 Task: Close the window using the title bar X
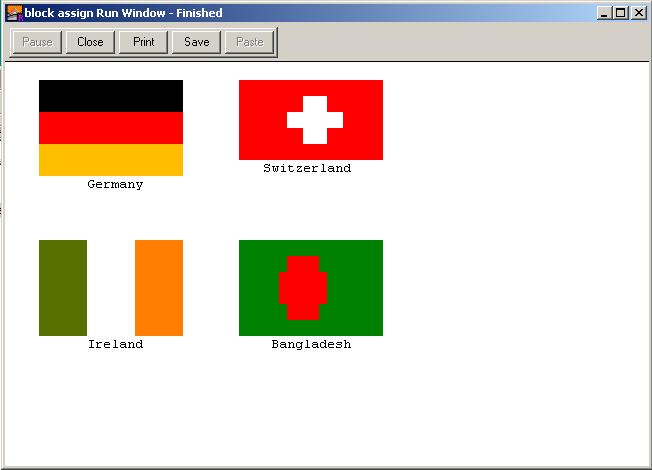(x=638, y=13)
